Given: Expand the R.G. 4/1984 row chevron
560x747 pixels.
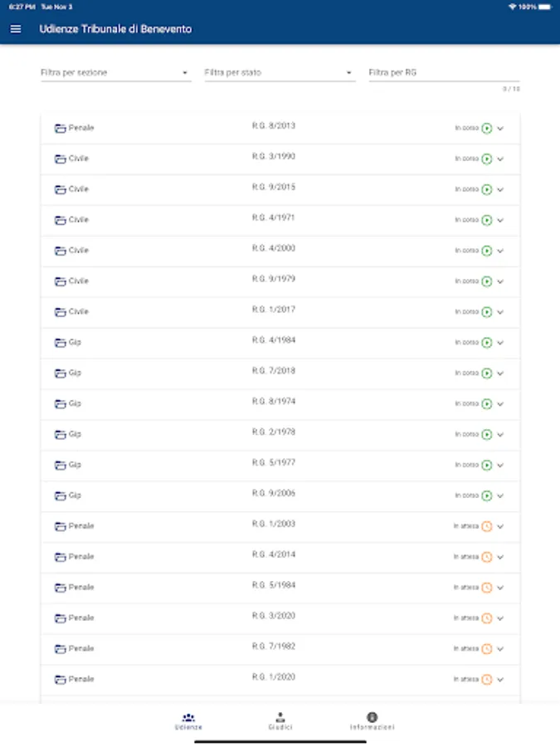Looking at the screenshot, I should (x=500, y=343).
